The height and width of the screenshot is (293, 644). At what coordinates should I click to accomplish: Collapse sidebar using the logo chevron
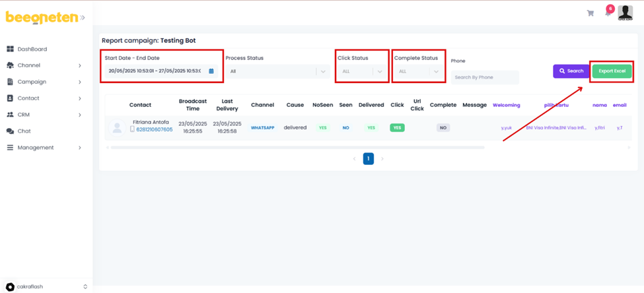pyautogui.click(x=83, y=18)
